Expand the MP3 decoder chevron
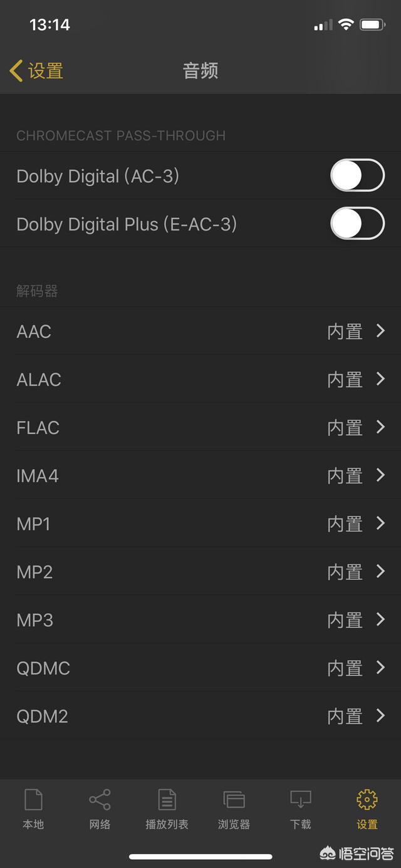Image resolution: width=401 pixels, height=868 pixels. click(380, 619)
